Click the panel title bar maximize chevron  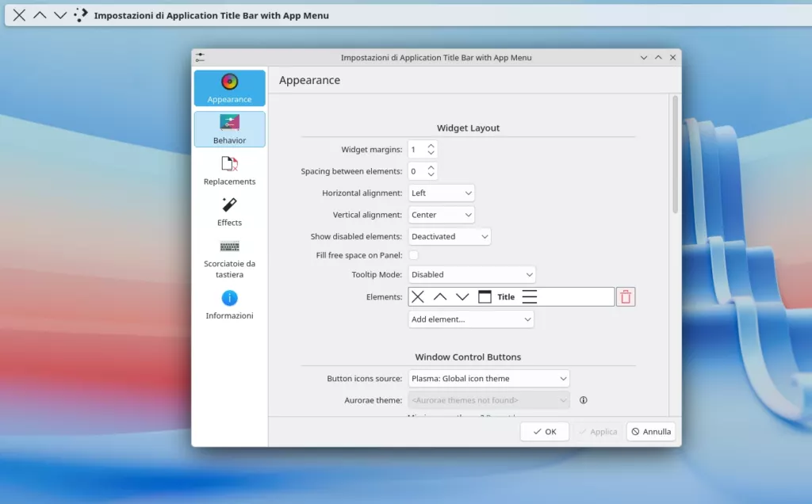pos(40,15)
